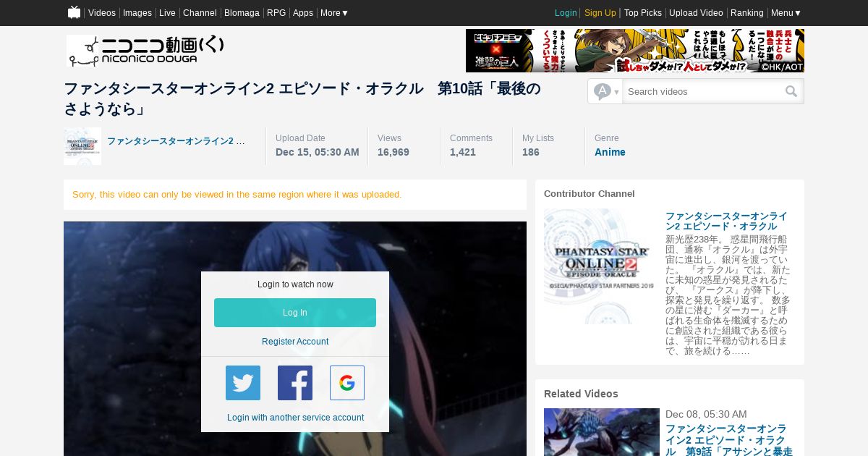The image size is (868, 456).
Task: Click the Views count 16,969
Action: (x=393, y=152)
